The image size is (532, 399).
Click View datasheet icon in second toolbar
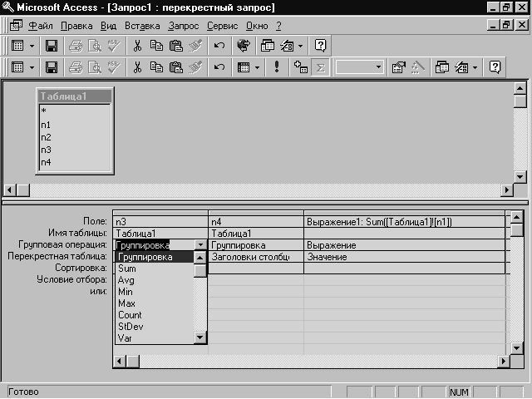[17, 67]
